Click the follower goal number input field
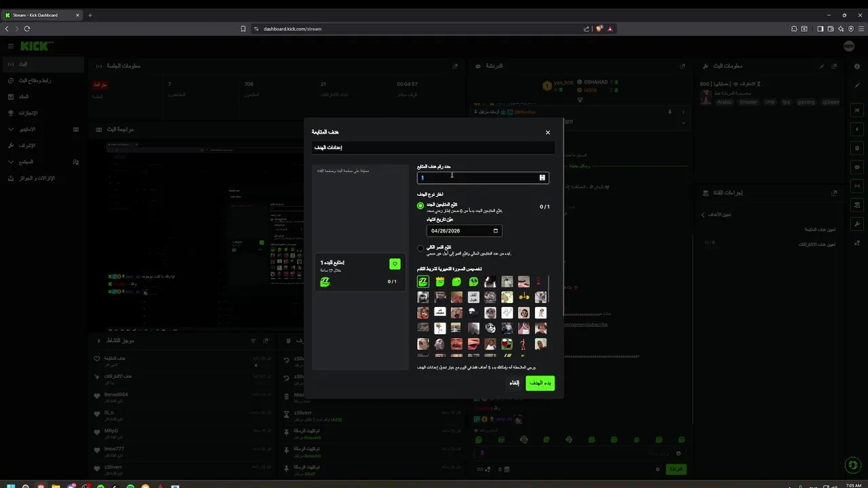 click(x=483, y=178)
